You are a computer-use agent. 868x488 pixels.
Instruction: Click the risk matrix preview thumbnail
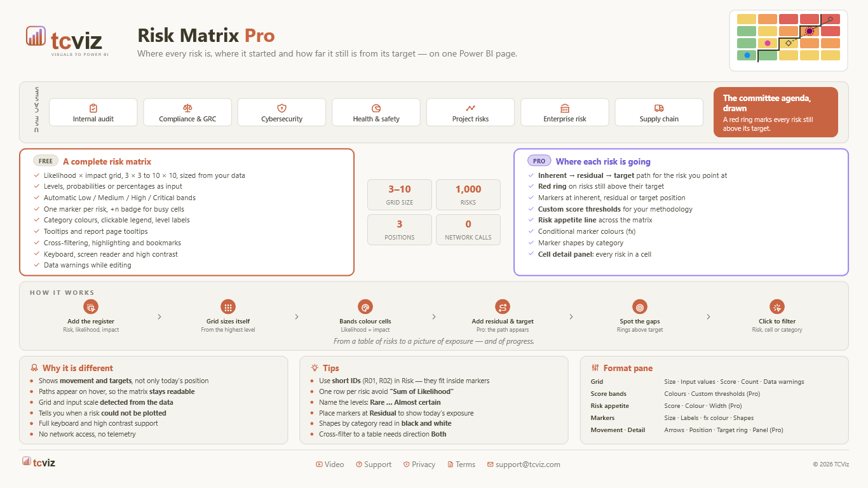click(789, 41)
